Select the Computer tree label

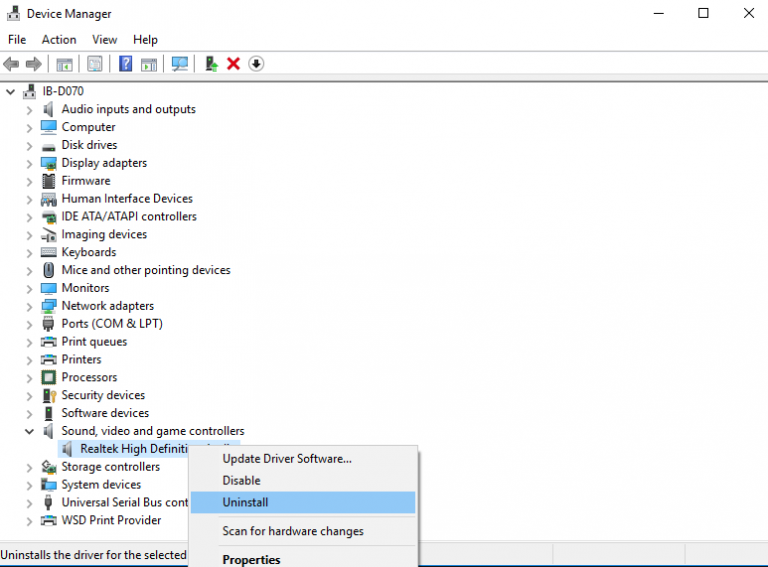(88, 127)
